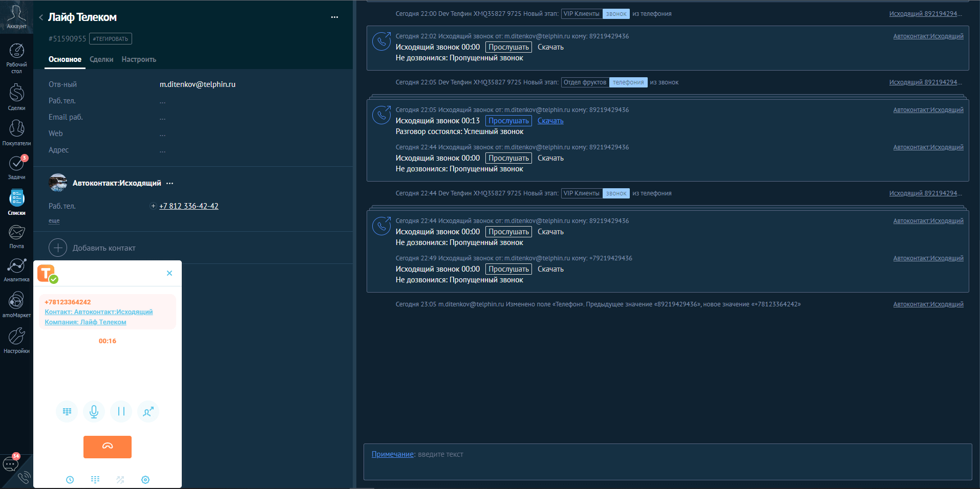Open softphone settings gear icon
The width and height of the screenshot is (980, 489).
pyautogui.click(x=145, y=480)
